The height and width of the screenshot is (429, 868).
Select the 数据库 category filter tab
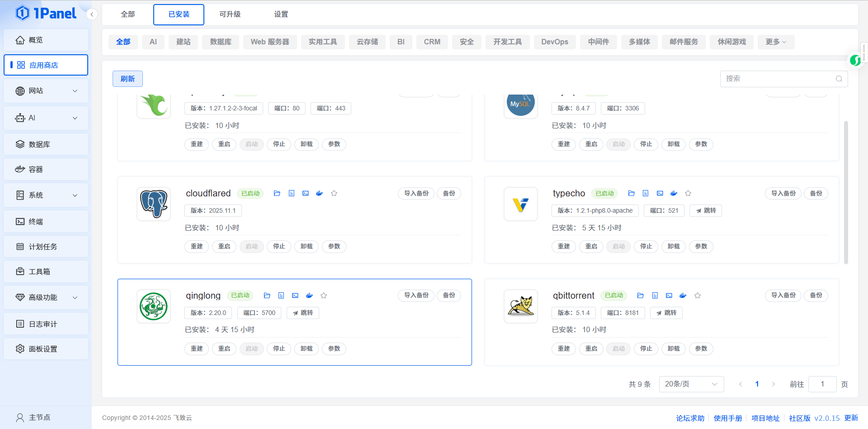[x=221, y=42]
